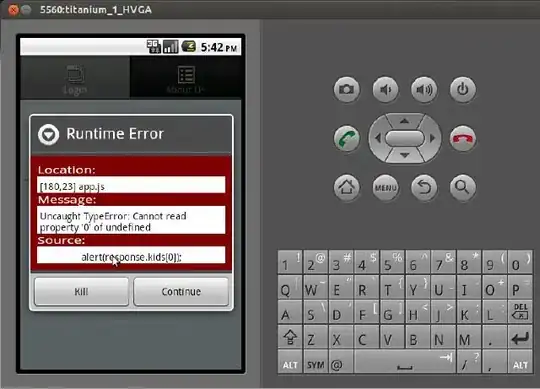
Task: Switch to the Login tab
Action: point(75,78)
